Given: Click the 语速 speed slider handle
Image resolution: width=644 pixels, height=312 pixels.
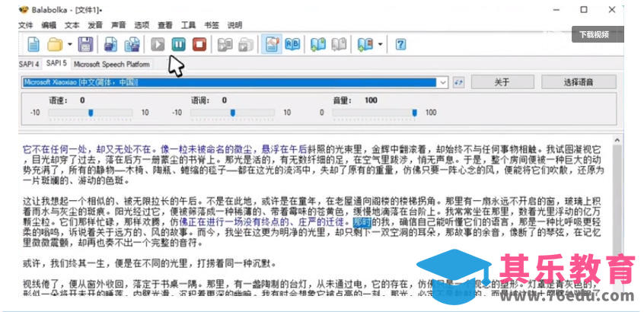Looking at the screenshot, I should tap(91, 113).
